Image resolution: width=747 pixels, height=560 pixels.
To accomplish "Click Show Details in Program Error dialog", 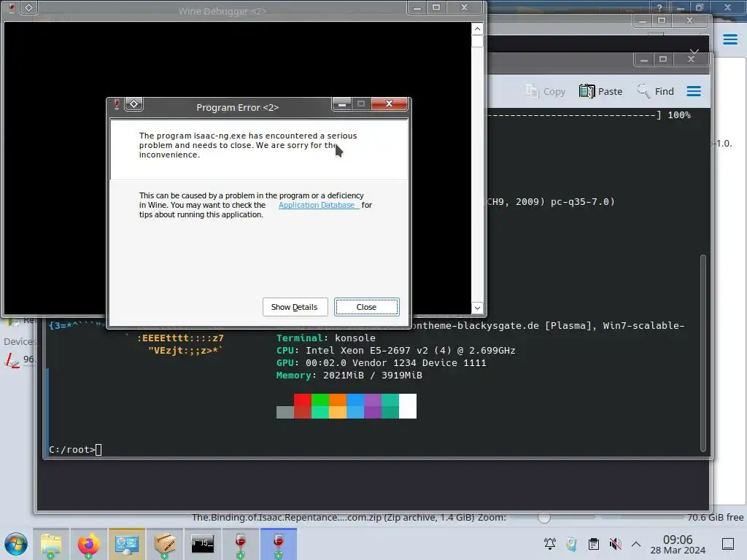I will click(295, 307).
